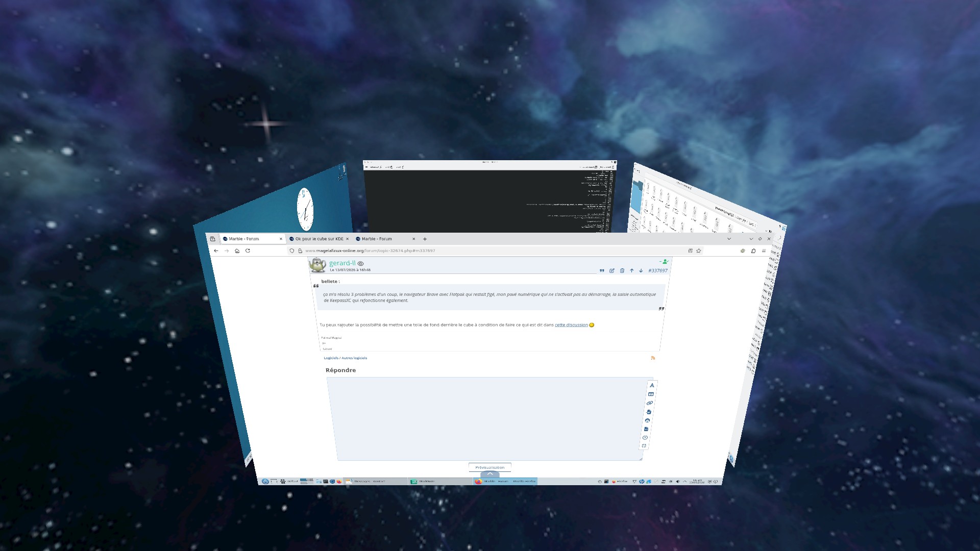Follow the cette discussion link
980x551 pixels.
tap(571, 325)
